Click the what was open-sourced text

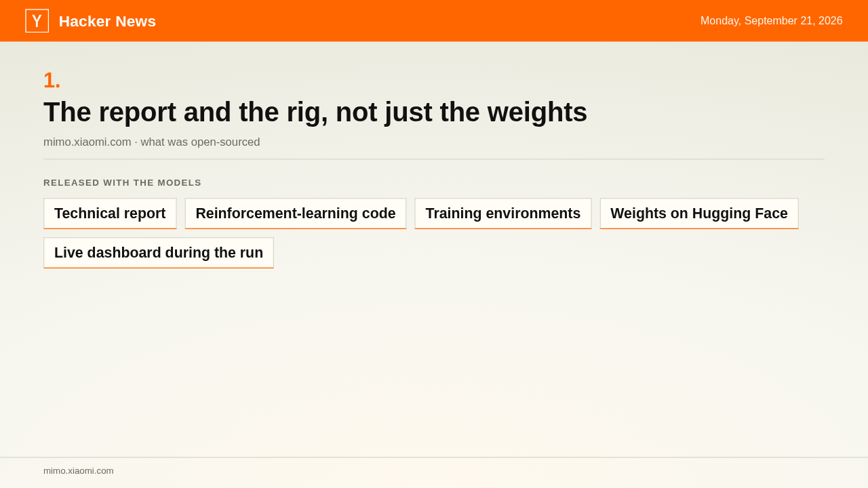pyautogui.click(x=200, y=142)
